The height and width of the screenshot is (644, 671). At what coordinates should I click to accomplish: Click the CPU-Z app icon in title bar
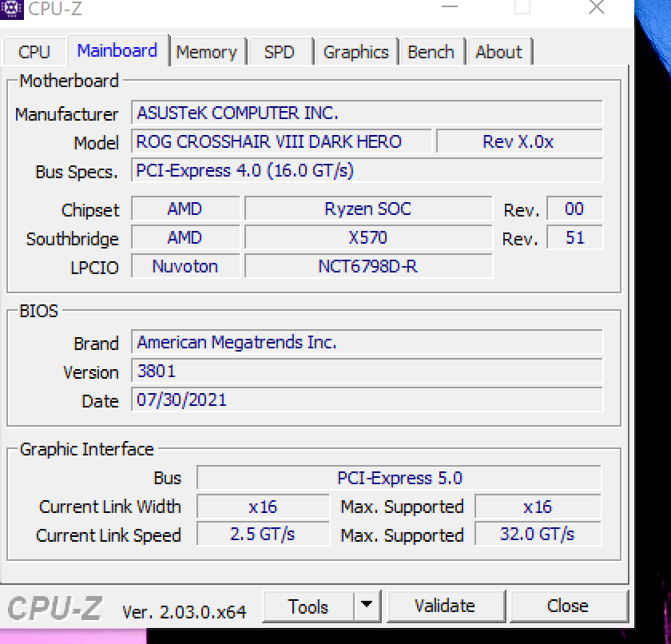point(11,9)
